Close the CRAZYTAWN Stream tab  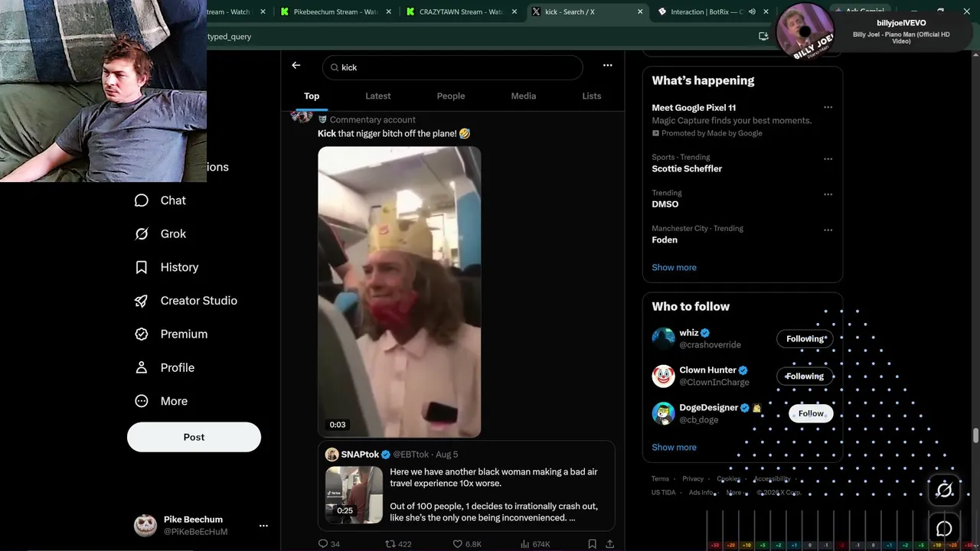pos(514,11)
